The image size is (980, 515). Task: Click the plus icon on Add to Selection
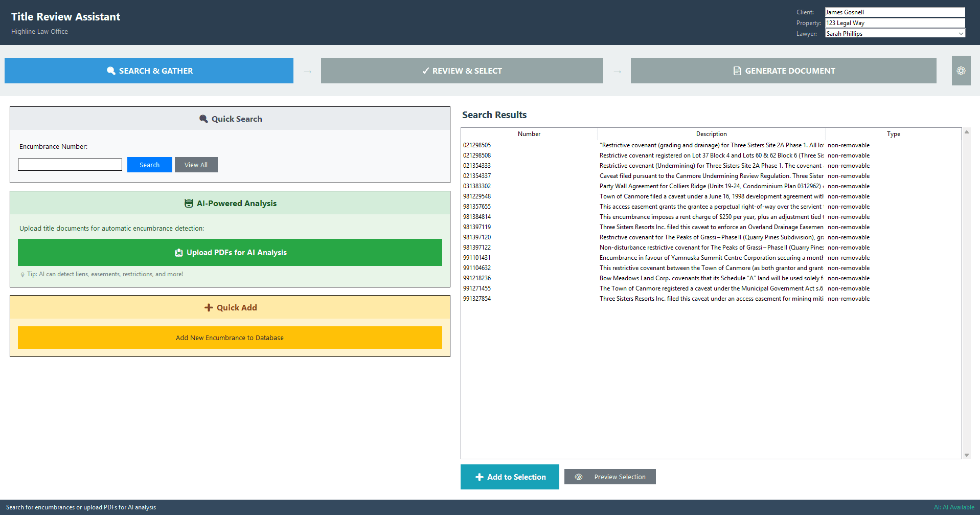click(479, 477)
